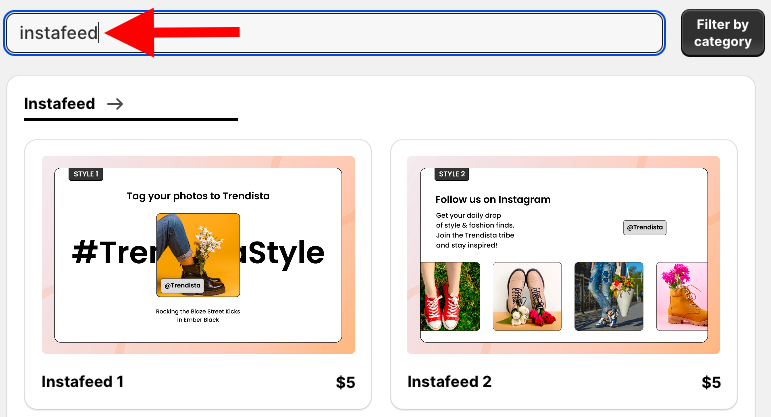771x417 pixels.
Task: Click the red sneakers photo in Instafeed 2
Action: click(450, 296)
